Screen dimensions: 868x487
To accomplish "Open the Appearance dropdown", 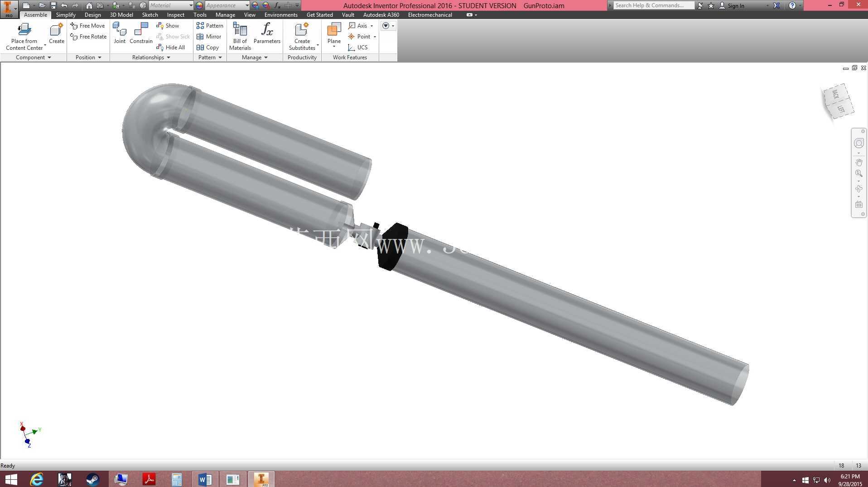I will [227, 5].
